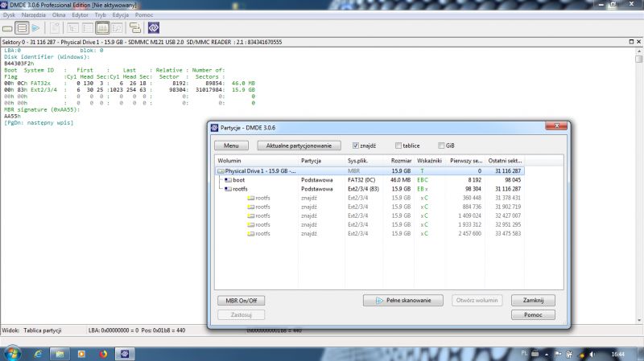Image resolution: width=644 pixels, height=361 pixels.
Task: Click the partitions list toolbar icon
Action: coord(22,28)
